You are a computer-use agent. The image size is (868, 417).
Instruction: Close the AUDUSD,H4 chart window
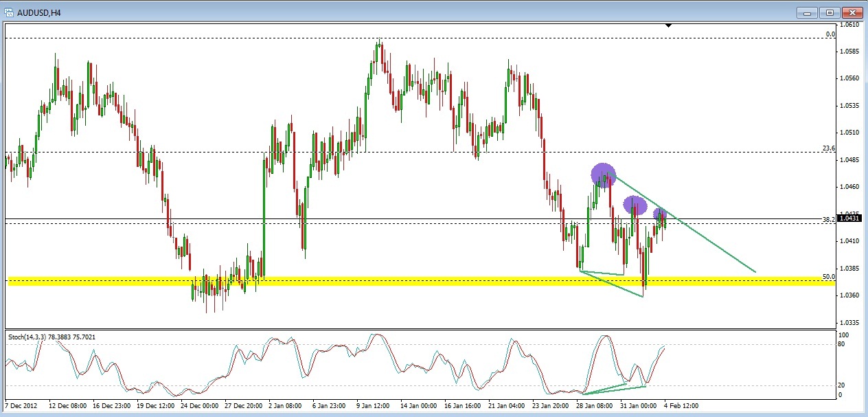pos(852,12)
